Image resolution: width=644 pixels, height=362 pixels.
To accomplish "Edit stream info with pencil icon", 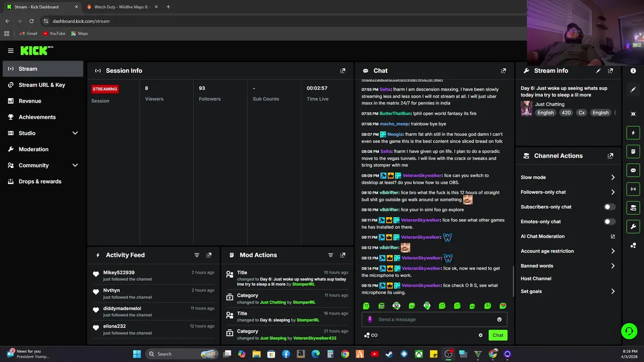I will pos(598,71).
